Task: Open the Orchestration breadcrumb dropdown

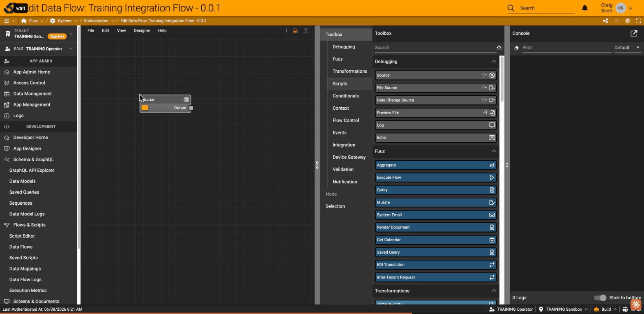Action: [x=113, y=21]
